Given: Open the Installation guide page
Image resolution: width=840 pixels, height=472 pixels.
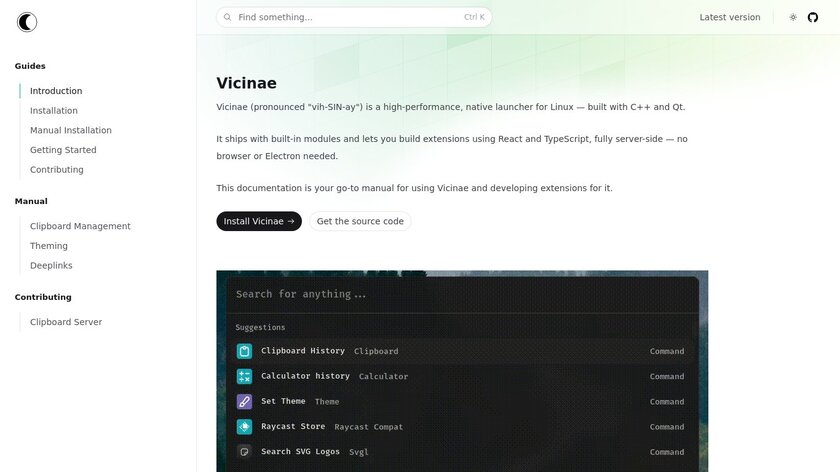Looking at the screenshot, I should (54, 111).
